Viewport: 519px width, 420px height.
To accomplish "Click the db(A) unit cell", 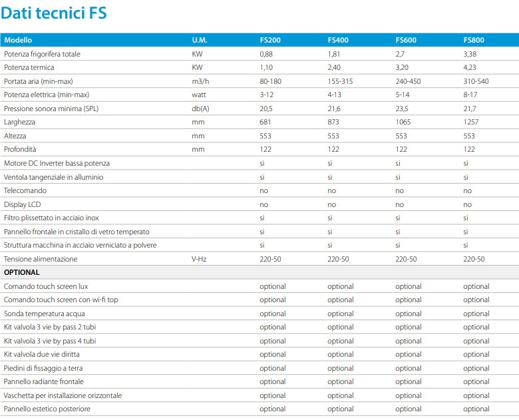I will tap(200, 108).
